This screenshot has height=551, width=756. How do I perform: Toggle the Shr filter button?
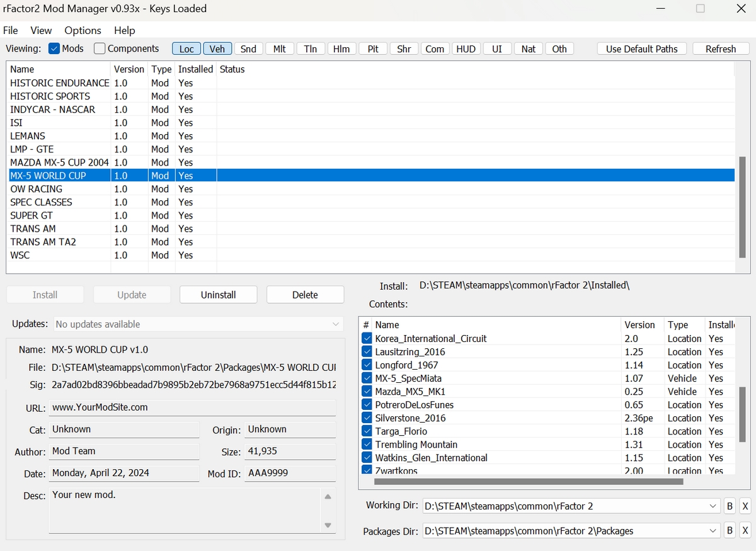(x=404, y=48)
